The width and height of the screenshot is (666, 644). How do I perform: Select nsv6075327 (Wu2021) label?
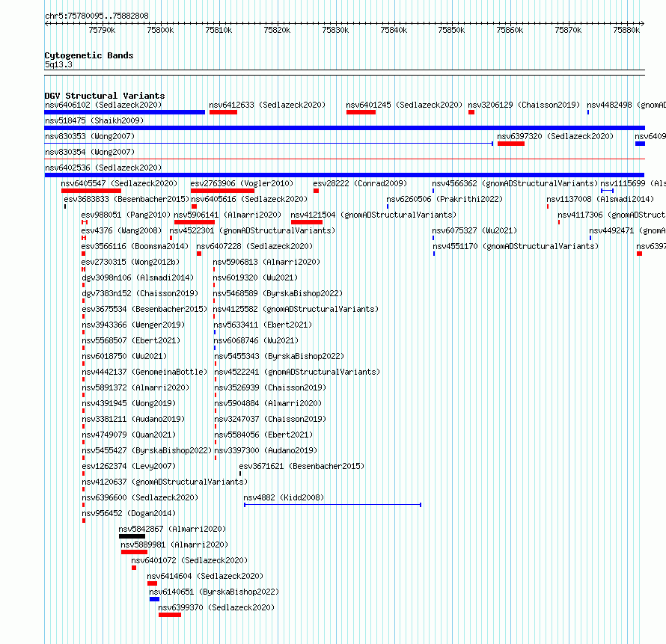click(x=474, y=230)
